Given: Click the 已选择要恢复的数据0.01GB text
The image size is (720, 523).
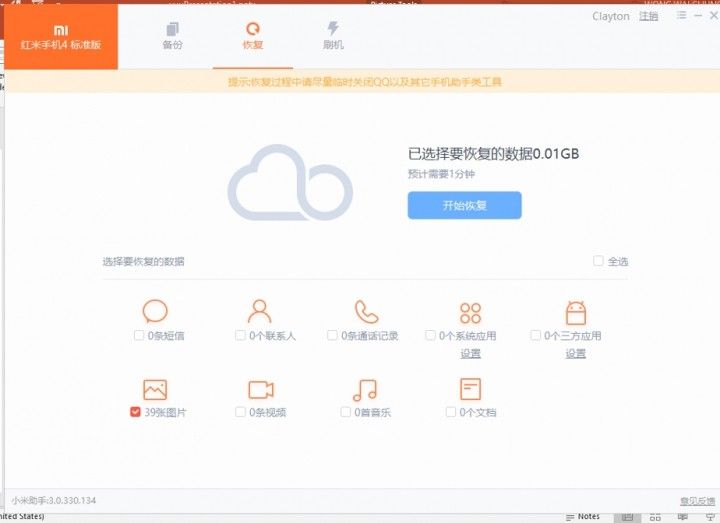Looking at the screenshot, I should tap(493, 154).
